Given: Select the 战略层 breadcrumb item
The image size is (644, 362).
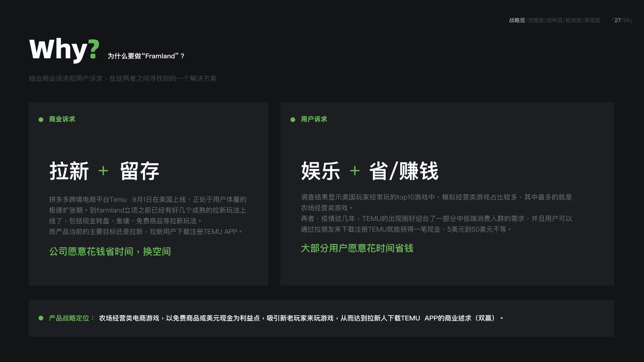Looking at the screenshot, I should click(517, 20).
